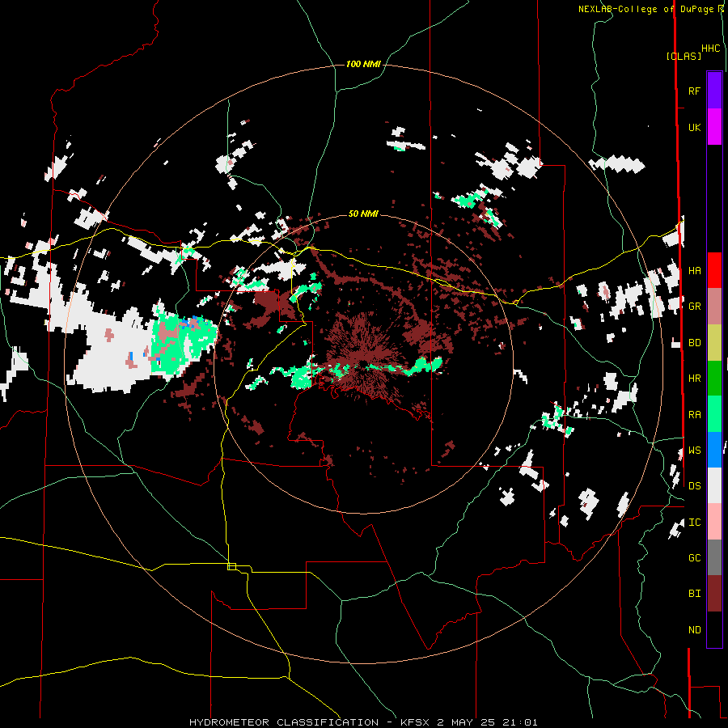Click the [CLAS] legend header
Screen dimensions: 728x728
coord(684,56)
